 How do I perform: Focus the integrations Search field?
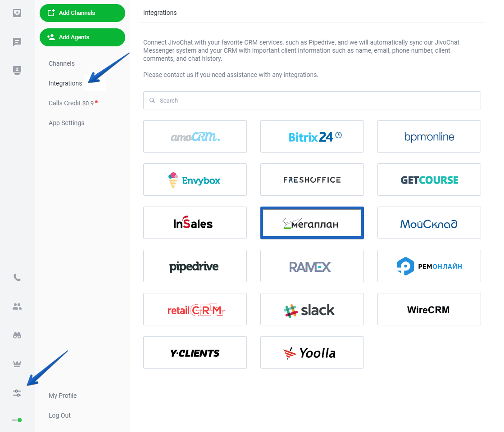[x=312, y=100]
